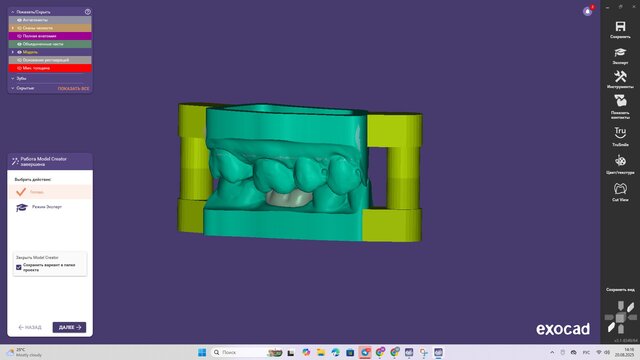Open the Windows Start menu

[x=202, y=352]
